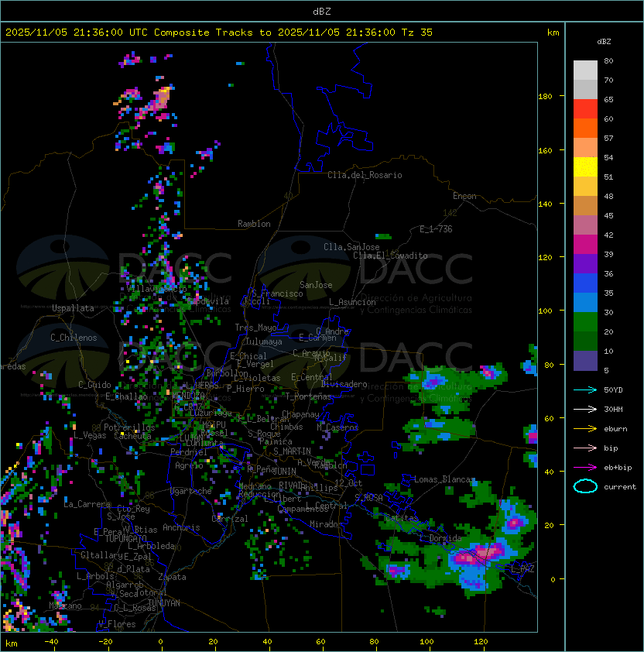This screenshot has width=644, height=652.
Task: Click the '120' km horizontal axis tick
Action: pyautogui.click(x=481, y=642)
